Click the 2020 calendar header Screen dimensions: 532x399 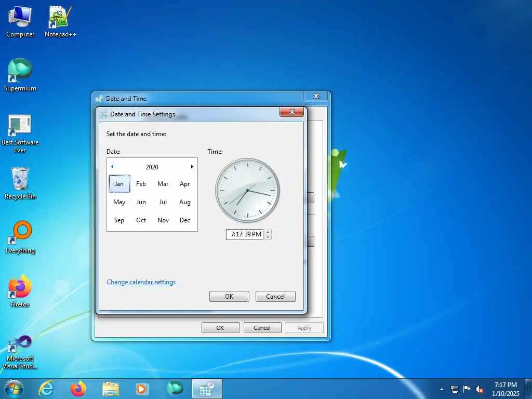point(152,167)
